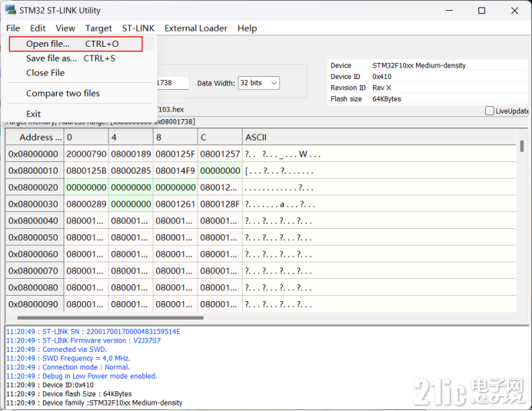
Task: Click the Revision ID value Rev X
Action: coord(381,88)
